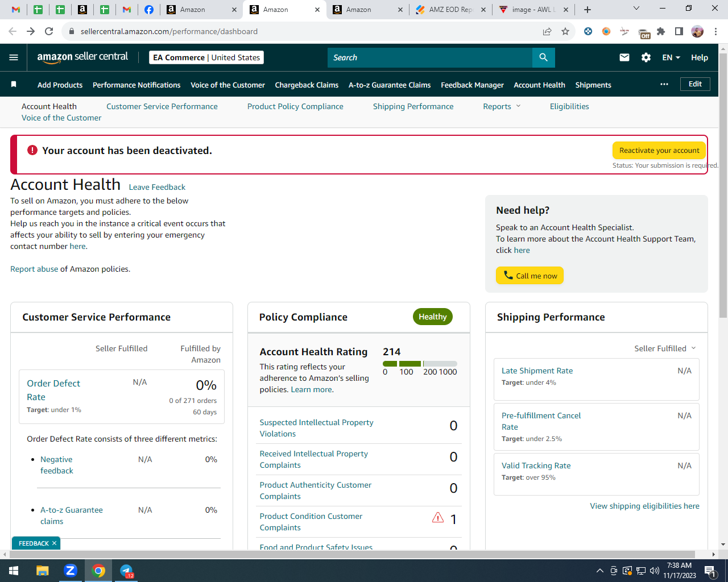Open File Explorer from the taskbar

(x=43, y=570)
